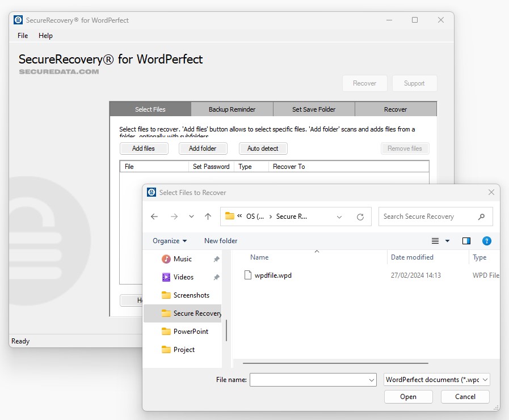509x420 pixels.
Task: Click the search magnifier icon
Action: click(482, 217)
